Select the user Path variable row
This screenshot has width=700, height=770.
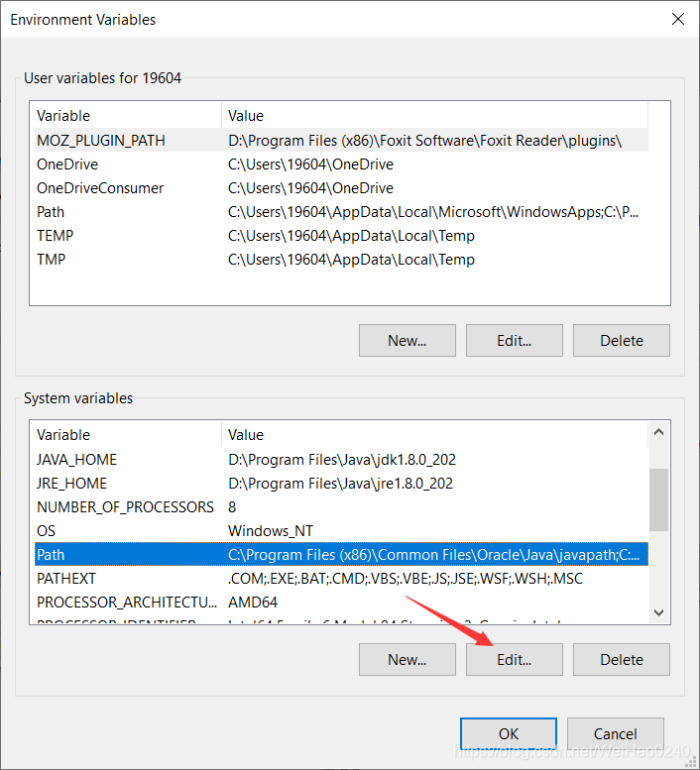(x=51, y=212)
